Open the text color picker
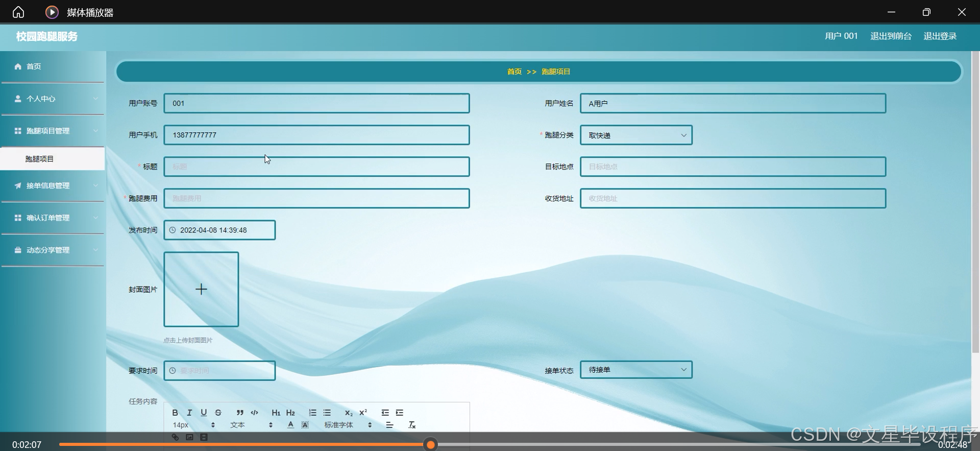The image size is (980, 451). click(x=290, y=425)
